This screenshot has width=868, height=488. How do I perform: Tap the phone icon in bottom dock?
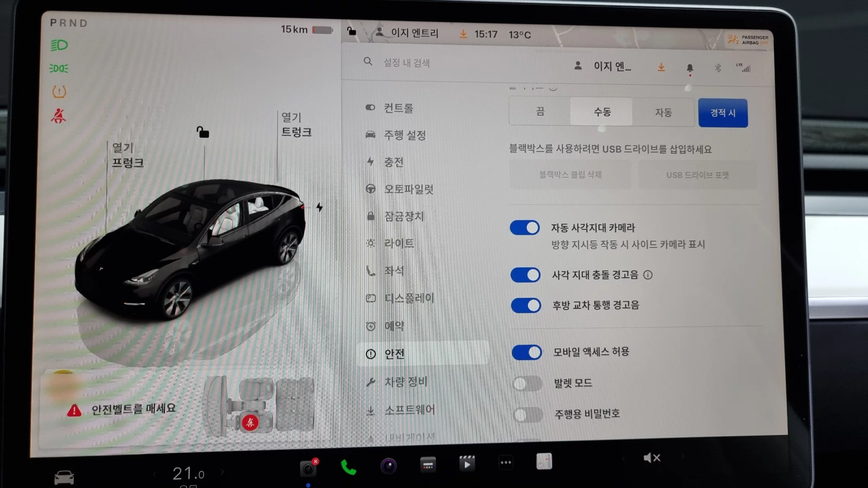coord(348,468)
